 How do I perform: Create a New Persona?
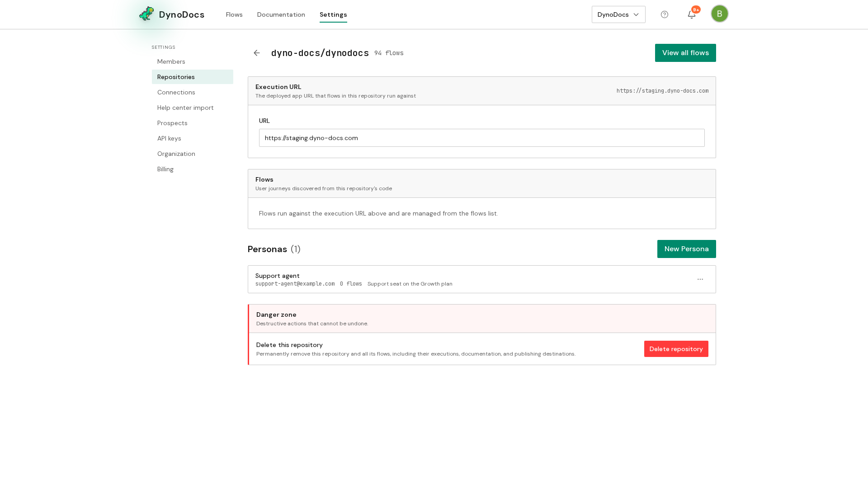[686, 249]
